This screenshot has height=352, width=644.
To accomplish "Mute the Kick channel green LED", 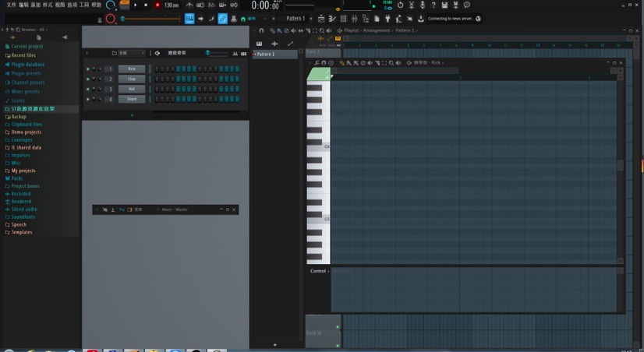I will click(88, 69).
